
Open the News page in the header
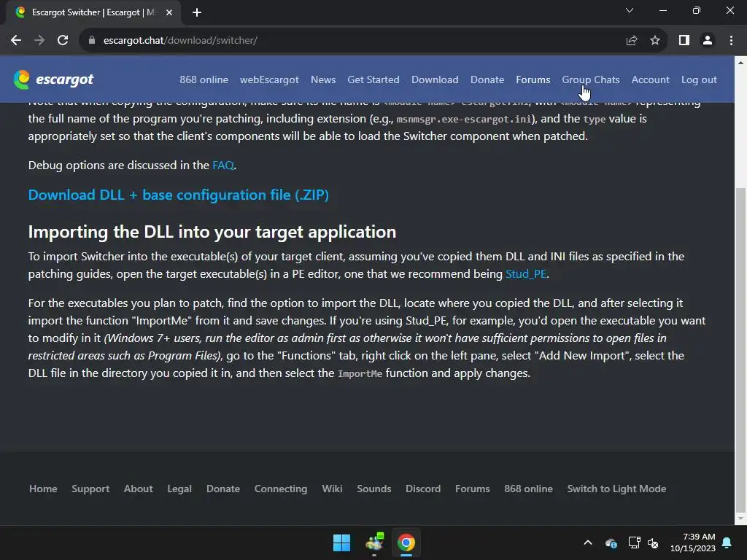coord(323,79)
